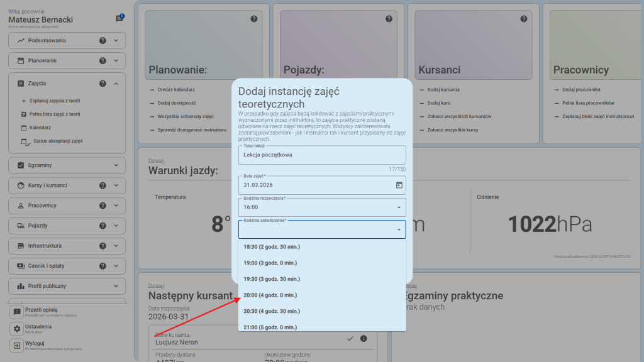Screen dimensions: 644x362
Task: Click the help icon next to Podsumowania
Action: point(103,41)
